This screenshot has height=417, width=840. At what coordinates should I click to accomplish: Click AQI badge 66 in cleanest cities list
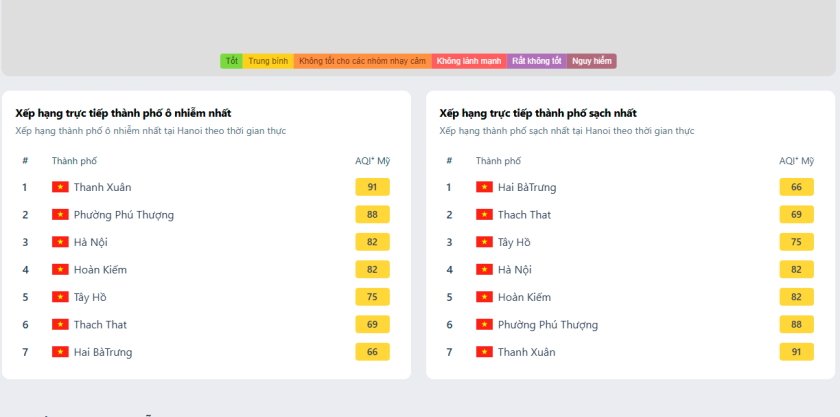coord(796,187)
